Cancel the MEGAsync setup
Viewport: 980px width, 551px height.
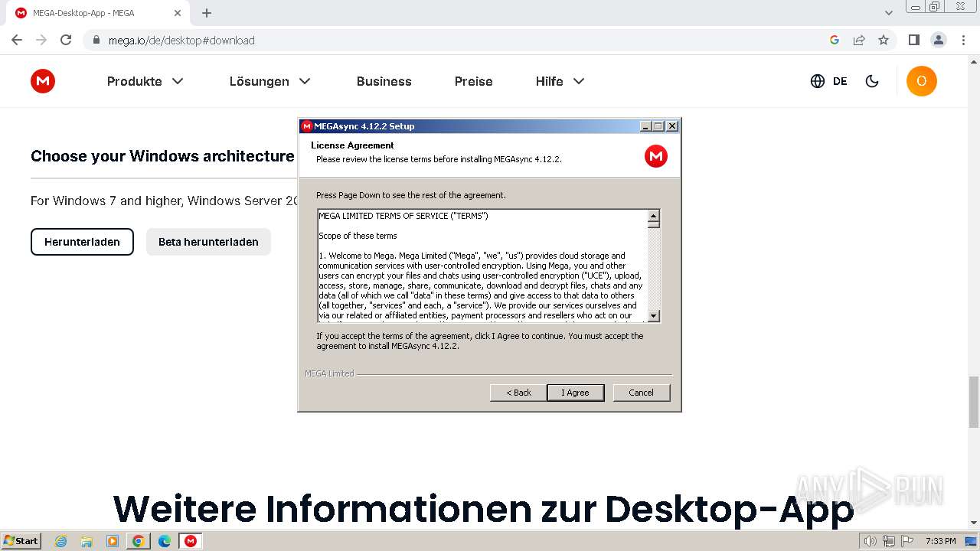click(x=642, y=393)
